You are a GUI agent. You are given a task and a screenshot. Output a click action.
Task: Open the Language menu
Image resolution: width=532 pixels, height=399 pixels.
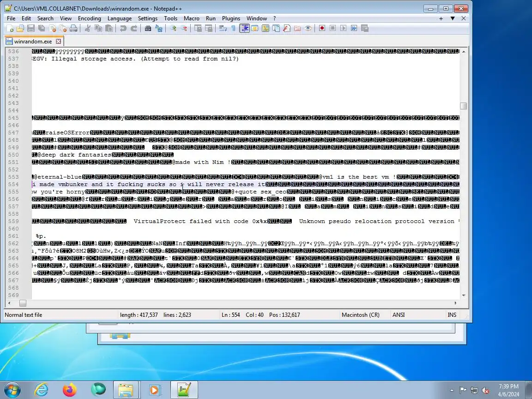click(x=120, y=18)
